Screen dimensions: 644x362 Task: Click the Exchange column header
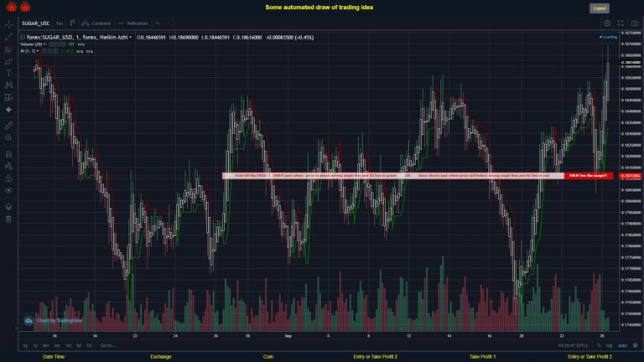pos(161,357)
